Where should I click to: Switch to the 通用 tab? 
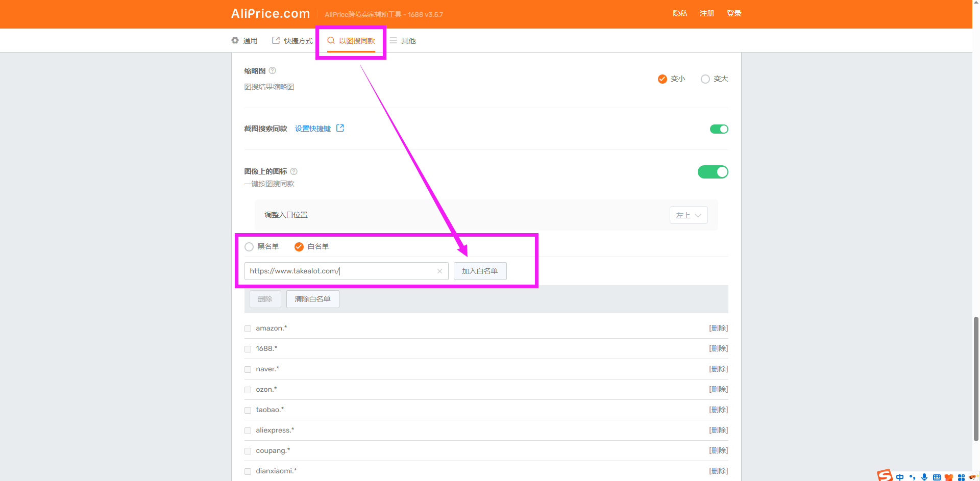click(244, 41)
